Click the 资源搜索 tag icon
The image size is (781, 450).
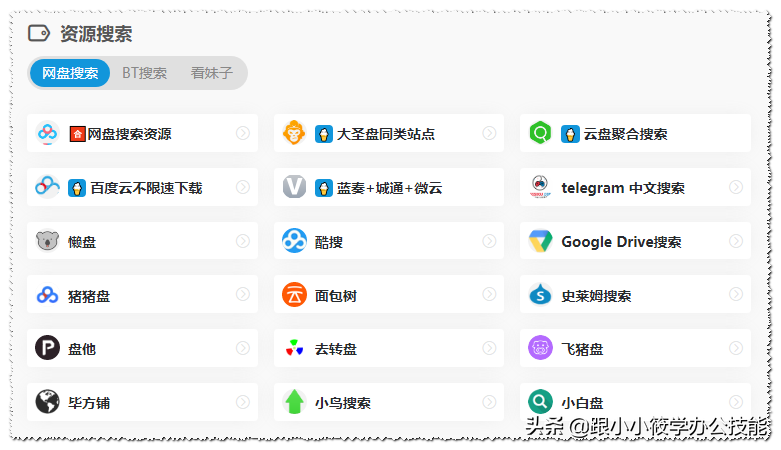pyautogui.click(x=39, y=33)
